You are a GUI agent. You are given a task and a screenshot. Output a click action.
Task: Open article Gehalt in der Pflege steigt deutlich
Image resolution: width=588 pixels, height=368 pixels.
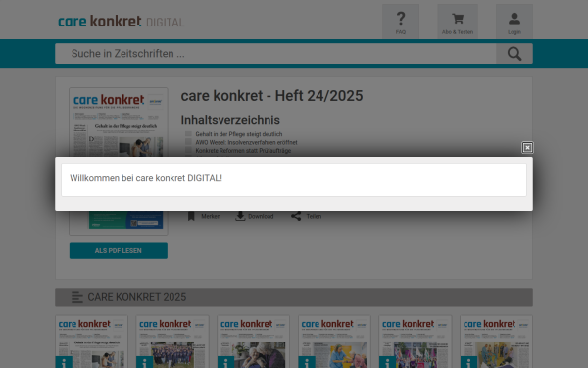(239, 134)
